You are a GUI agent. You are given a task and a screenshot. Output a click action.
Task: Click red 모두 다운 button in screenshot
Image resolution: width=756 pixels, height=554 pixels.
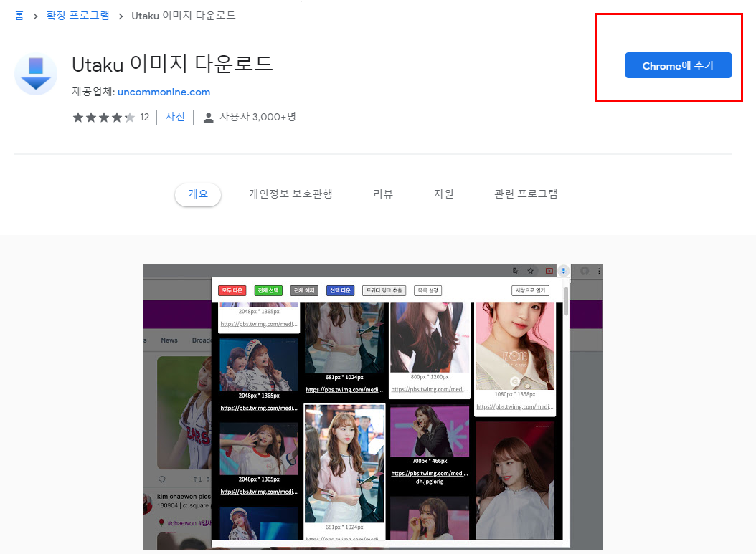[x=232, y=290]
